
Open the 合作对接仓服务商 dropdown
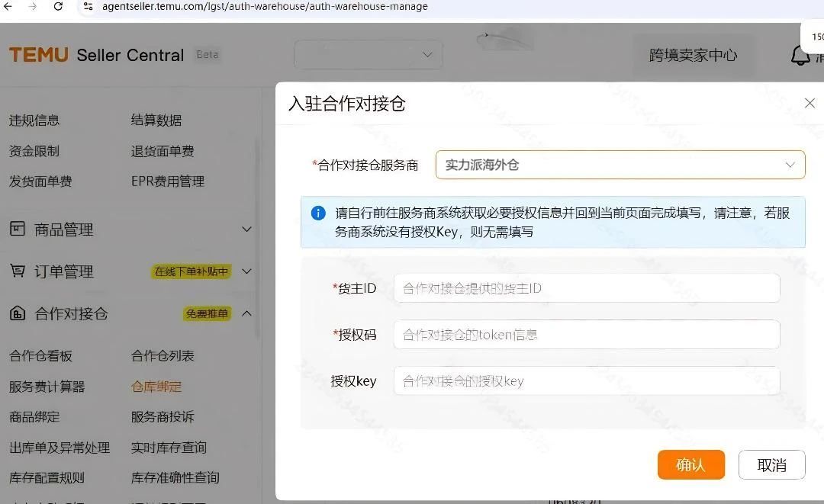620,165
